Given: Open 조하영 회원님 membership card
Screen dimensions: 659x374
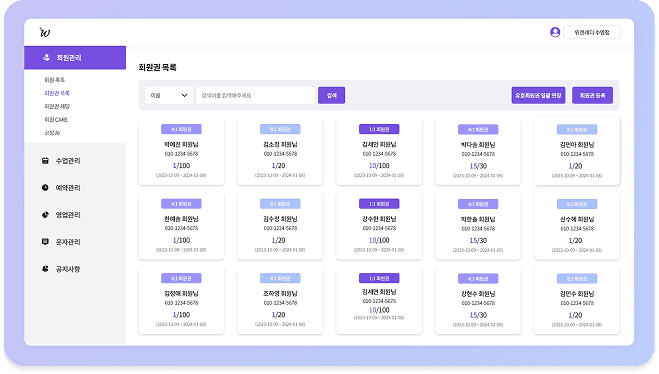Looking at the screenshot, I should [x=280, y=300].
